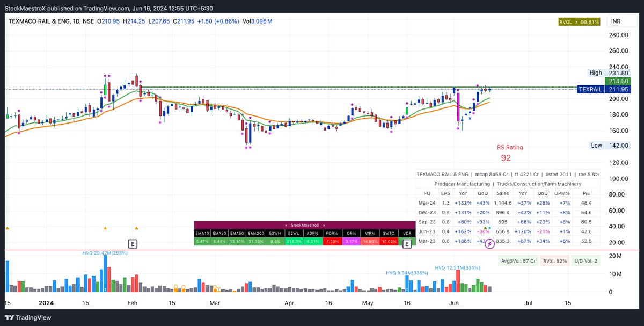This screenshot has height=326, width=644.
Task: Click the Jun-23 Sales YoY +120% cell
Action: click(524, 231)
